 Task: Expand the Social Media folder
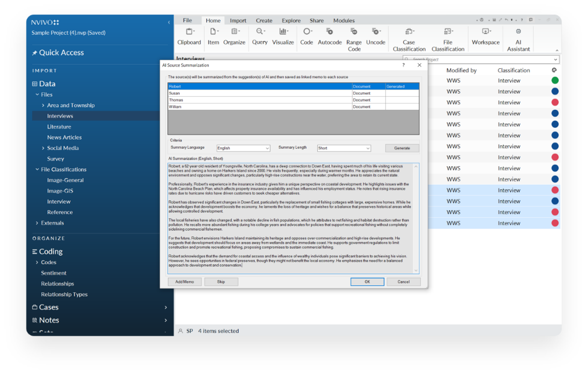coord(43,148)
